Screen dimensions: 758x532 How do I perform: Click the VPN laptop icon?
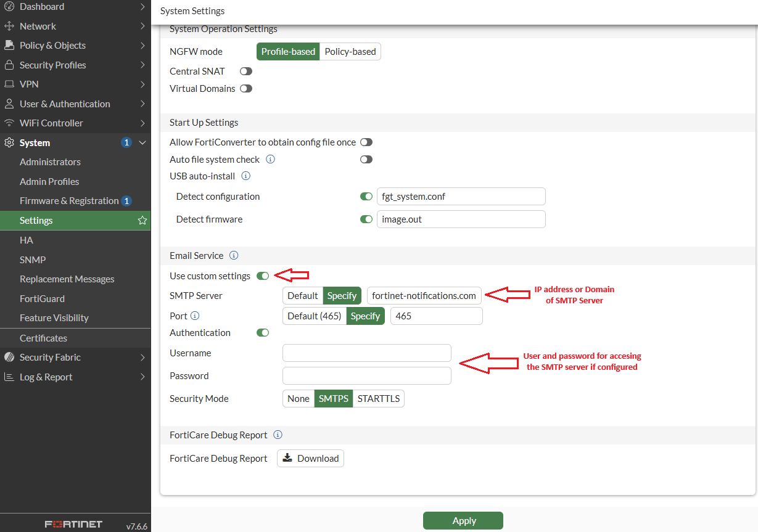[9, 84]
